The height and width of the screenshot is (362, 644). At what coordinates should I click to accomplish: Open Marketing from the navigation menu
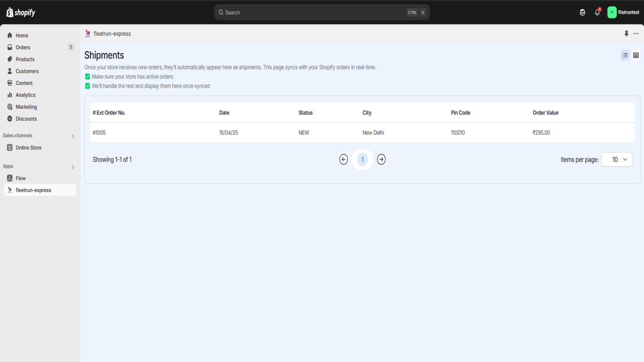tap(27, 107)
